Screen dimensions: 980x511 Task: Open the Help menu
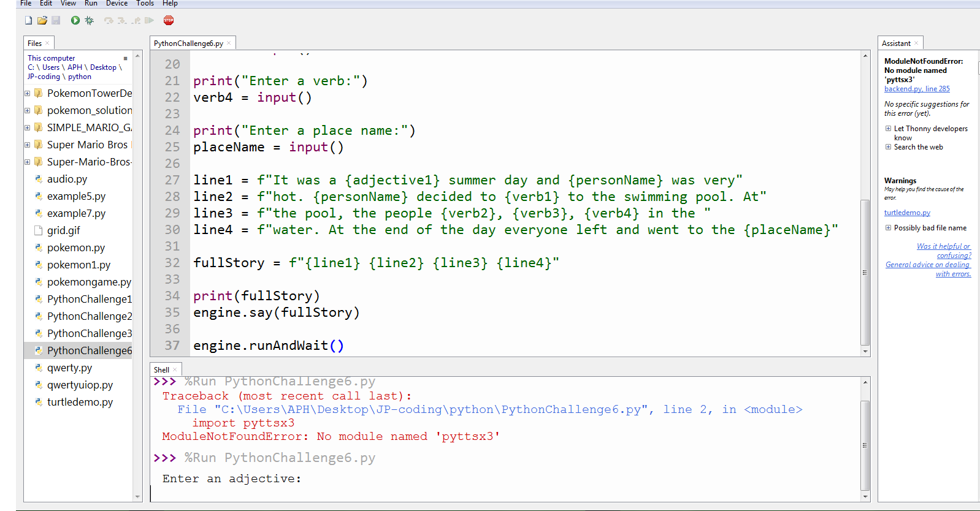170,3
